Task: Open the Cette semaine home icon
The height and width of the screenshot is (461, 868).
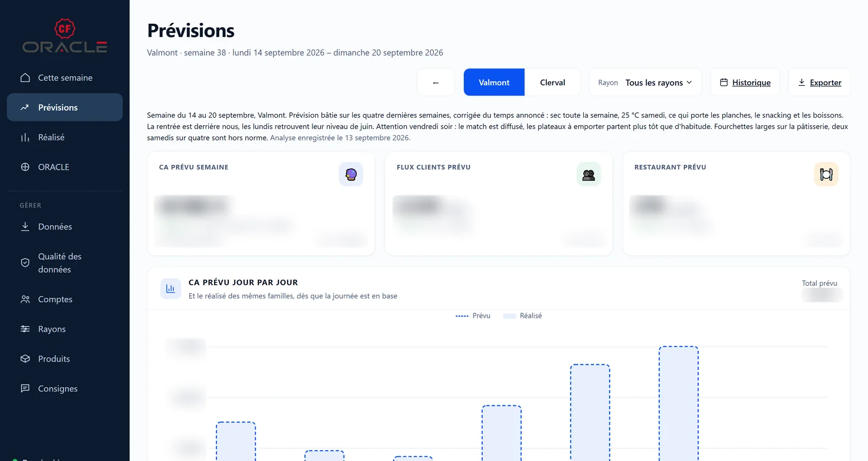Action: pyautogui.click(x=25, y=78)
